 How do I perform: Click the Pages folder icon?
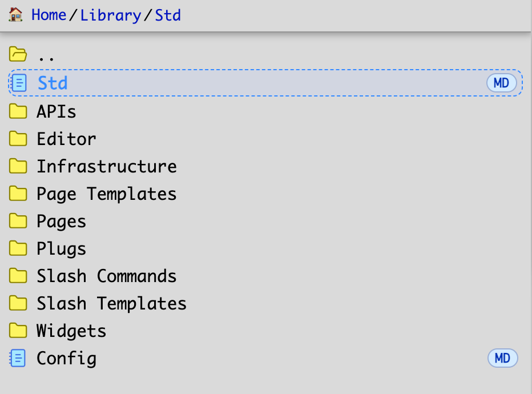coord(18,222)
